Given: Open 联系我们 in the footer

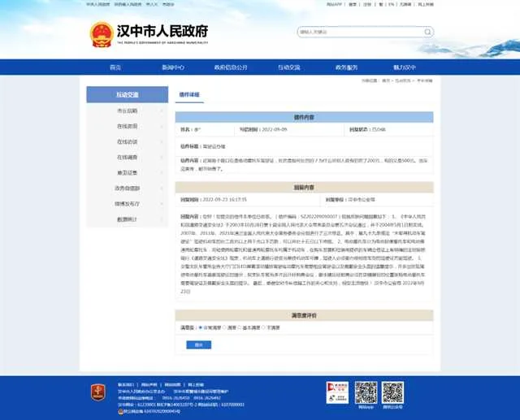Looking at the screenshot, I should (126, 385).
